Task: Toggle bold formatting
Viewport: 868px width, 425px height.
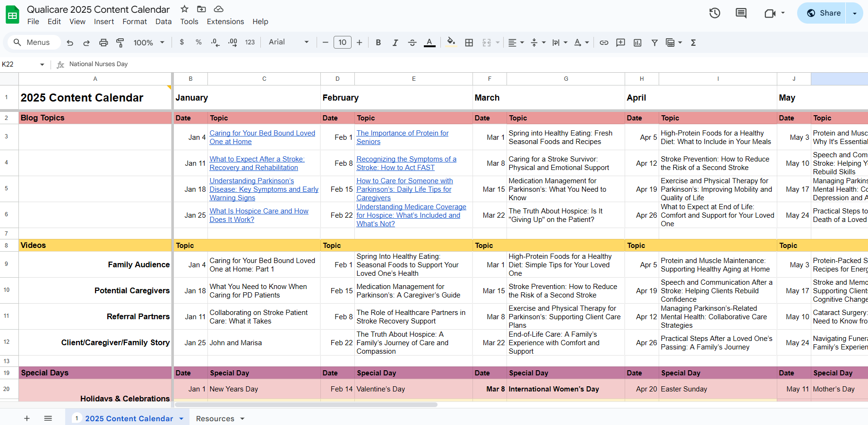Action: click(x=378, y=42)
